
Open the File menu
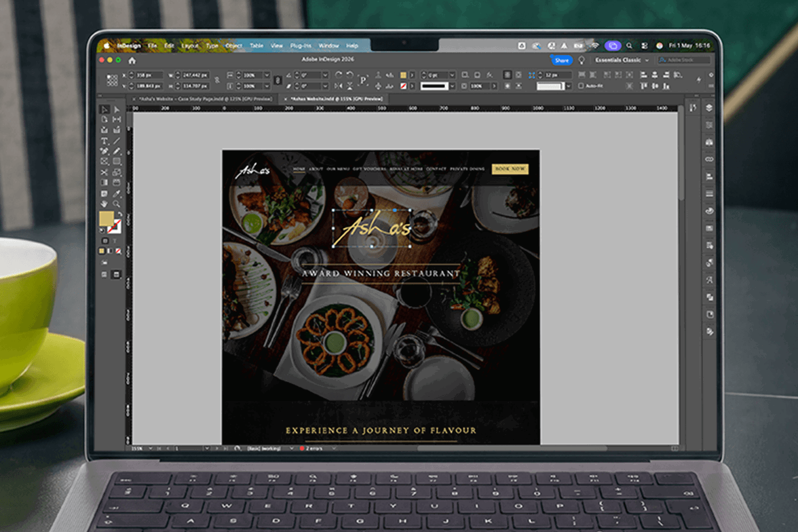(x=152, y=46)
